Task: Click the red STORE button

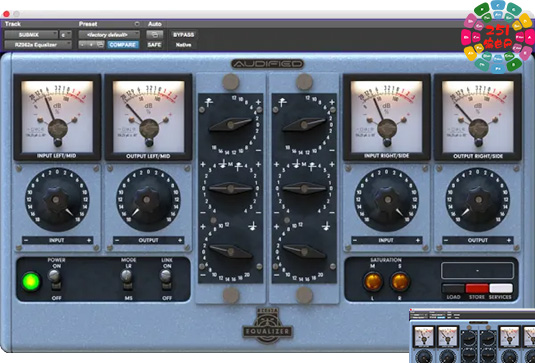Action: (x=477, y=288)
